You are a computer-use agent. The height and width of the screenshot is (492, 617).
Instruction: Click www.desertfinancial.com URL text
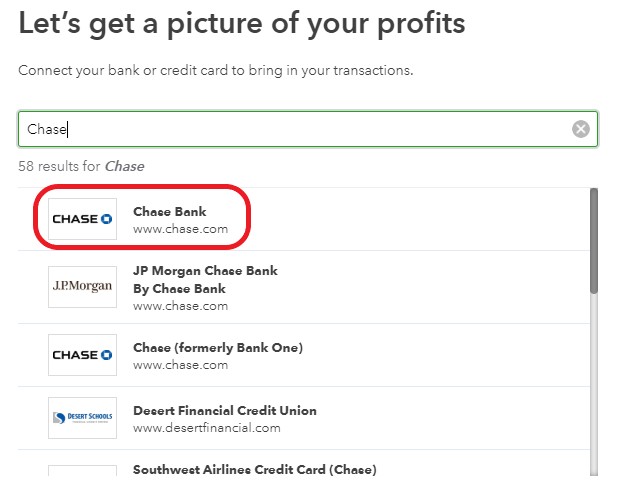tap(207, 428)
